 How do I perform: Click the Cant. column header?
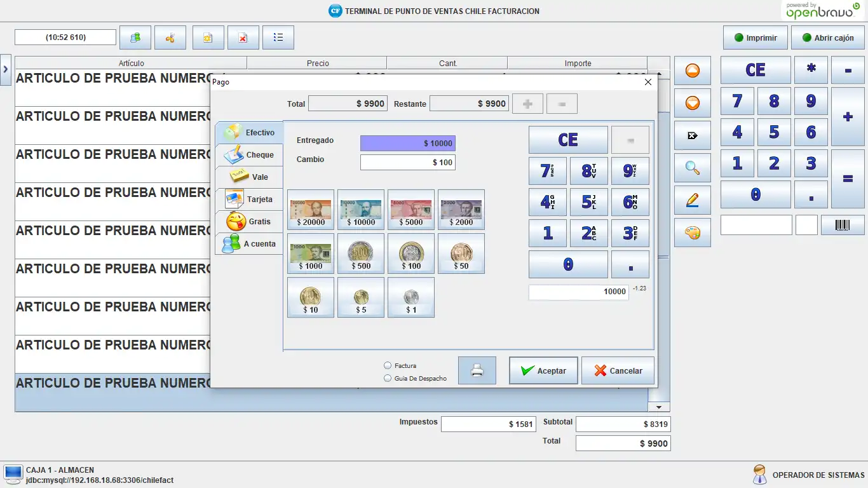coord(447,63)
